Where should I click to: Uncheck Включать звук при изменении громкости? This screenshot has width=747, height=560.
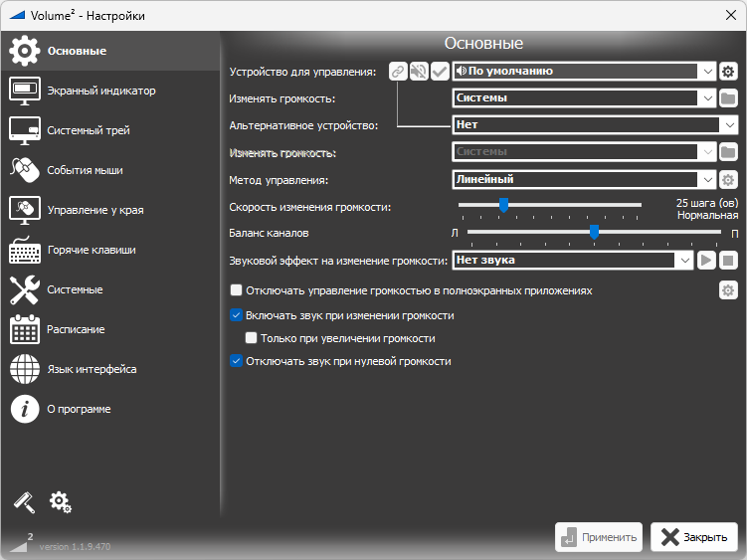(237, 315)
